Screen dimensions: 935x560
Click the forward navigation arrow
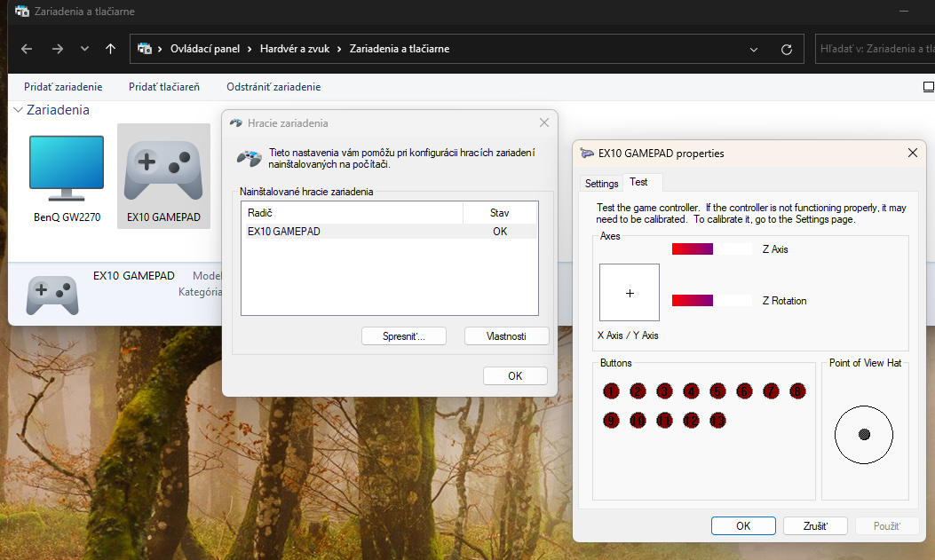(x=57, y=49)
